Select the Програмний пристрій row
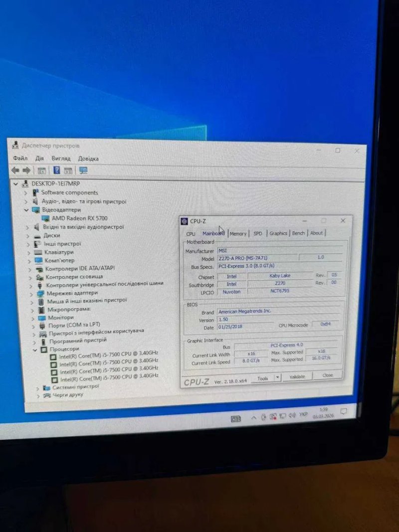This screenshot has width=399, height=532. pos(78,341)
